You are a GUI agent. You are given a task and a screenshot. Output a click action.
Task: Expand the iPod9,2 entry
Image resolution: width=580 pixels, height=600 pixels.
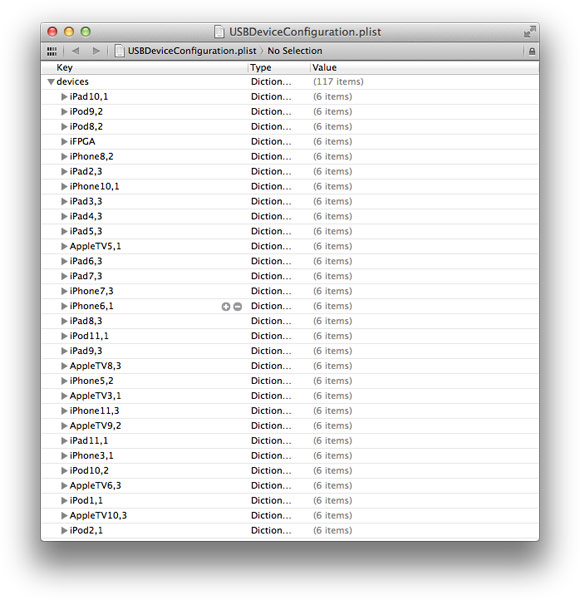click(x=64, y=112)
